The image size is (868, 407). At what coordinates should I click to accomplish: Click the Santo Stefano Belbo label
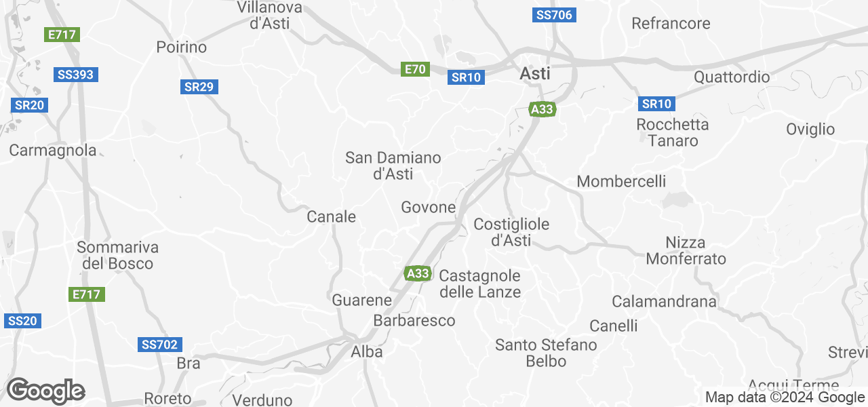pos(546,353)
